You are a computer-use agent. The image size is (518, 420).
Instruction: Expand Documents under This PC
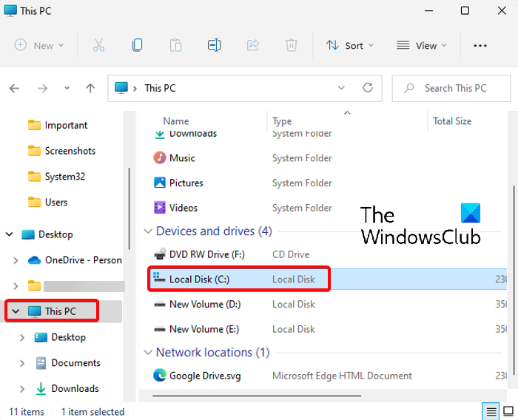click(21, 363)
